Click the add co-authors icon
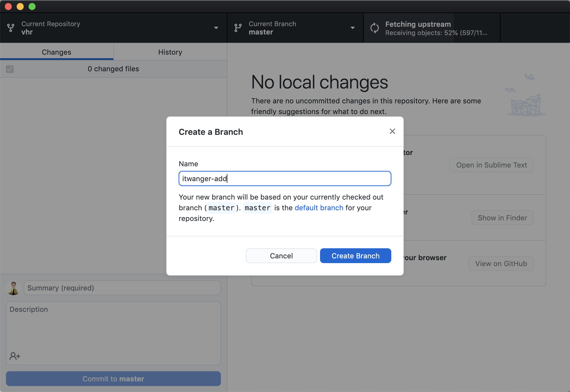The width and height of the screenshot is (570, 392). tap(15, 356)
